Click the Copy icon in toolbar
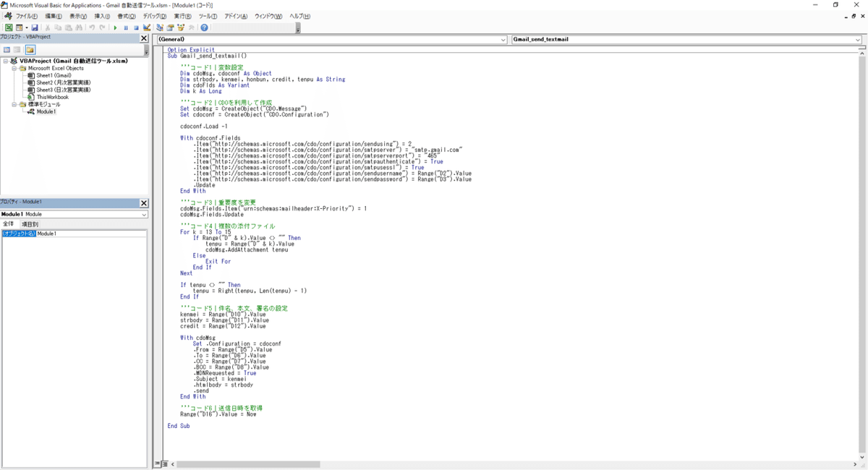Image resolution: width=868 pixels, height=470 pixels. click(58, 27)
